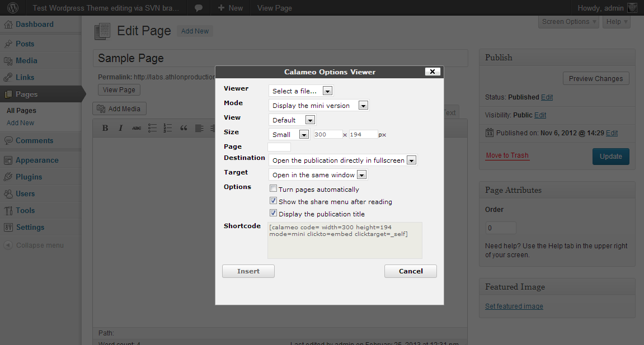Open the WordPress logo menu in admin bar
This screenshot has width=644, height=345.
[x=13, y=8]
